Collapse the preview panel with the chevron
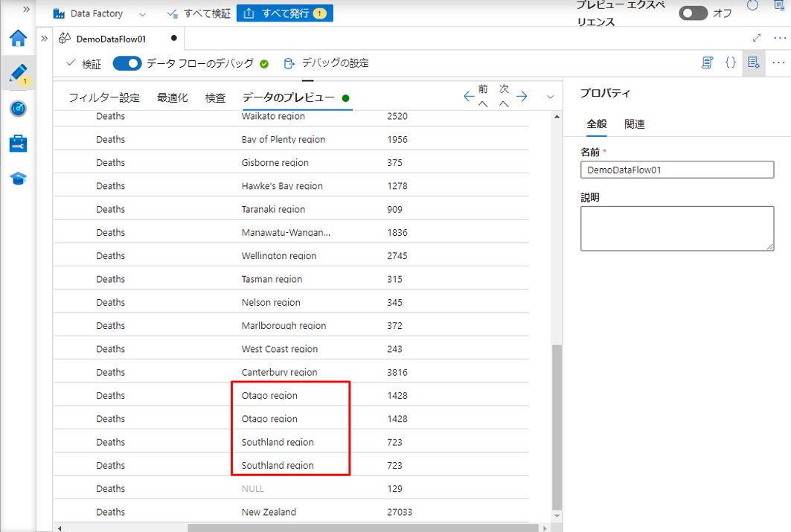791x532 pixels. coord(551,97)
